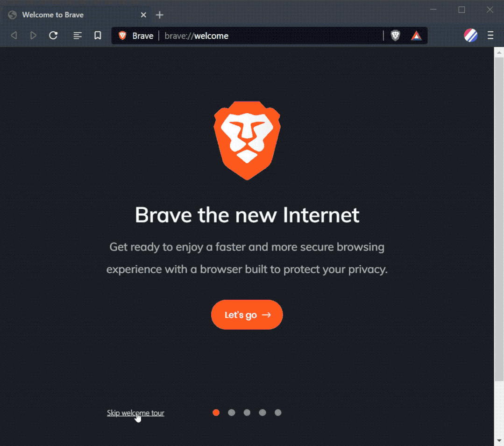Open the reader view lines icon
This screenshot has width=504, height=446.
click(x=77, y=36)
